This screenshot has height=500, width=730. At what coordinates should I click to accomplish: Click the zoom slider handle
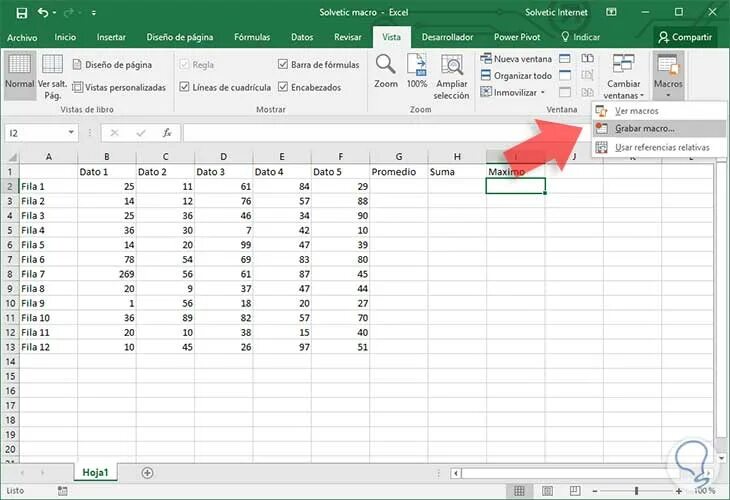pos(636,491)
